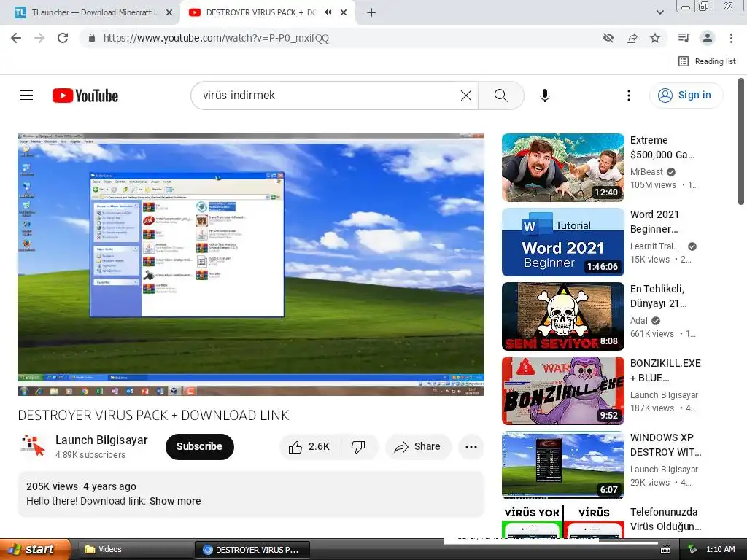The height and width of the screenshot is (560, 747).
Task: Open the BONZIKILL.EXE + BLUE title
Action: [x=665, y=370]
